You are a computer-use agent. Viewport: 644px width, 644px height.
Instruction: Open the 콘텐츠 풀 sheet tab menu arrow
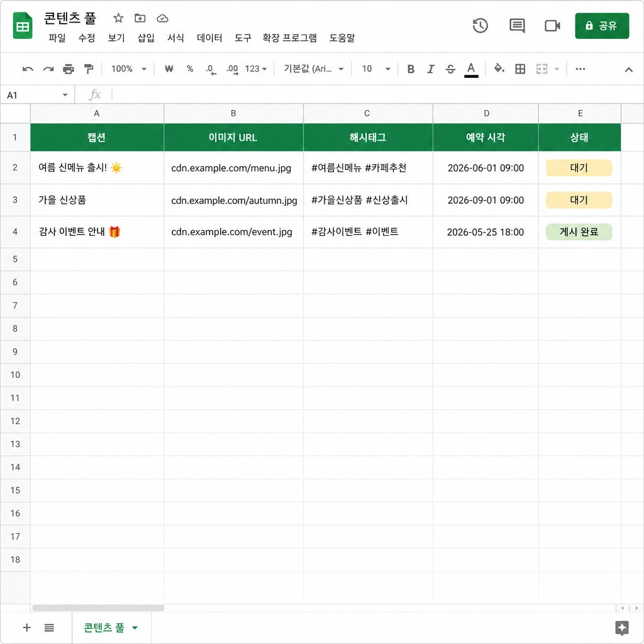[135, 628]
